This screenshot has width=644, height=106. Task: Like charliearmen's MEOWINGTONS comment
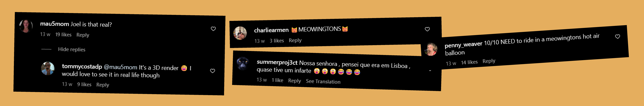(427, 29)
